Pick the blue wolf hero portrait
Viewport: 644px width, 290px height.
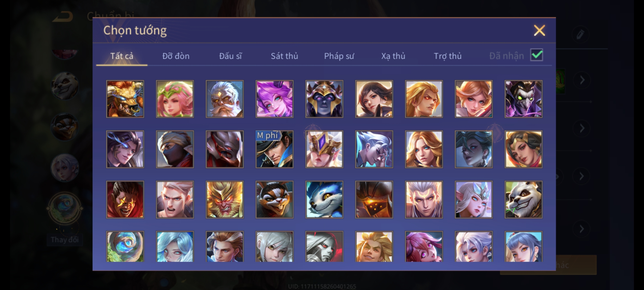324,200
